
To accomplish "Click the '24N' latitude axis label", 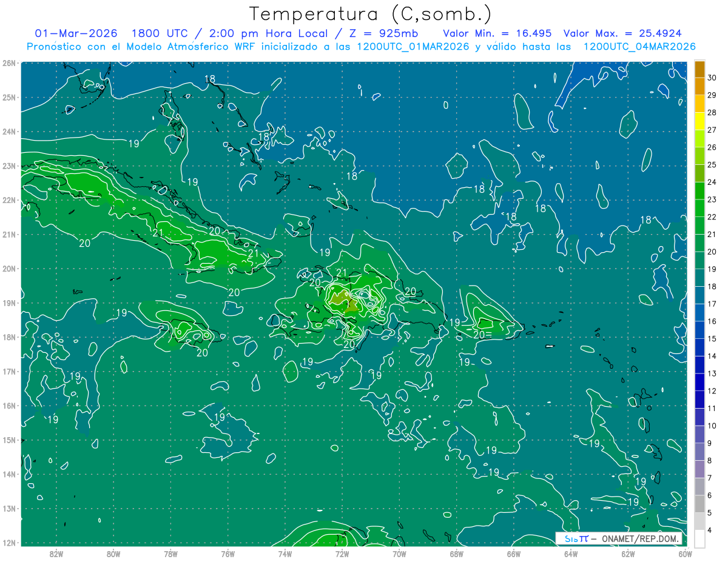I will pyautogui.click(x=8, y=132).
